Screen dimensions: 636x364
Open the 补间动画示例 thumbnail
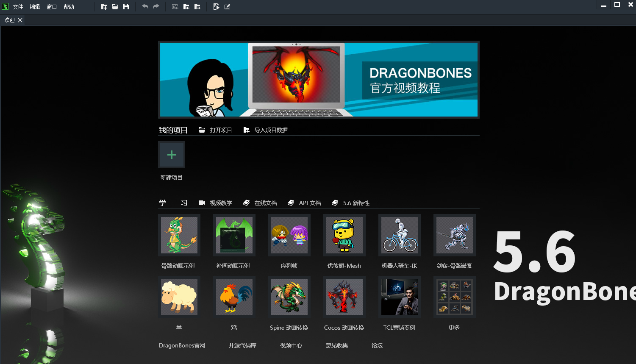coord(234,235)
